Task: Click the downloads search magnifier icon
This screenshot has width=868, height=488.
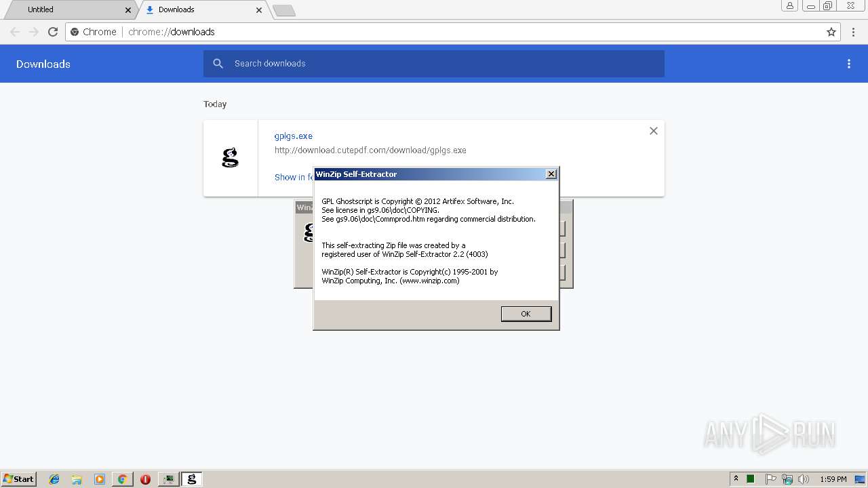Action: 218,64
